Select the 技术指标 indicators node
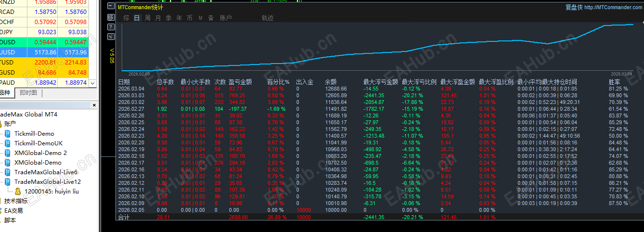644x232 pixels. (x=16, y=201)
